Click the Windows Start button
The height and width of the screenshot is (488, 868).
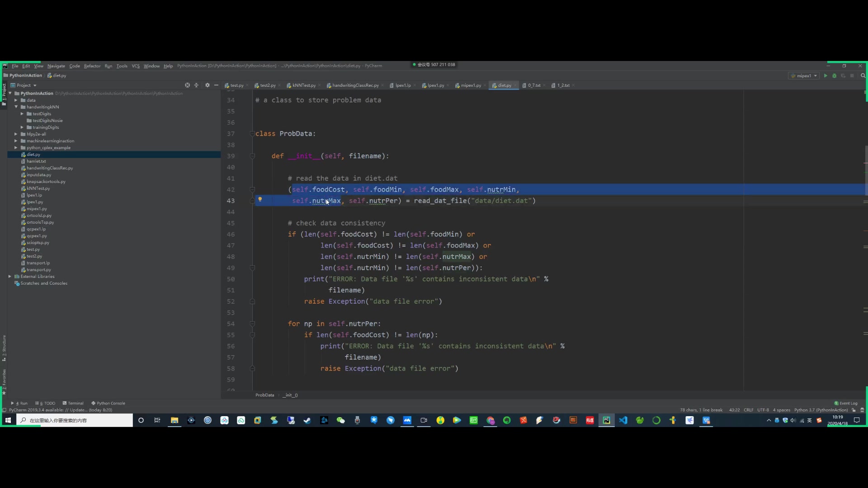(8, 420)
